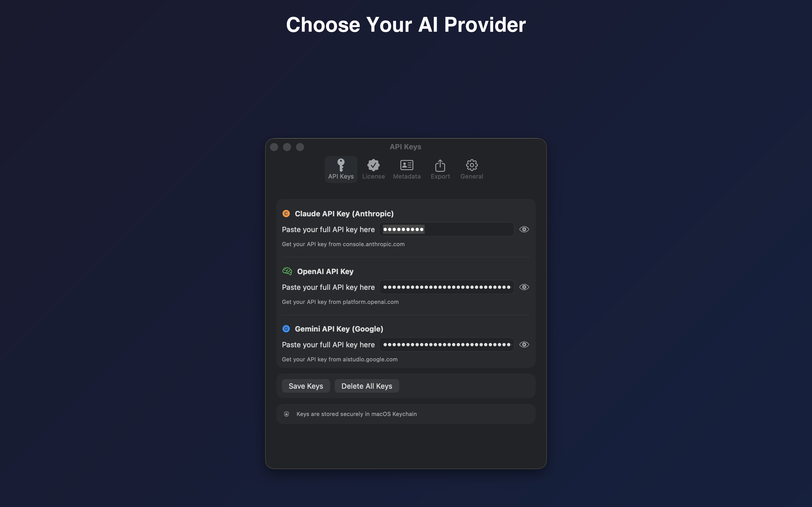This screenshot has width=812, height=507.
Task: Focus the Gemini API key input field
Action: (x=447, y=345)
